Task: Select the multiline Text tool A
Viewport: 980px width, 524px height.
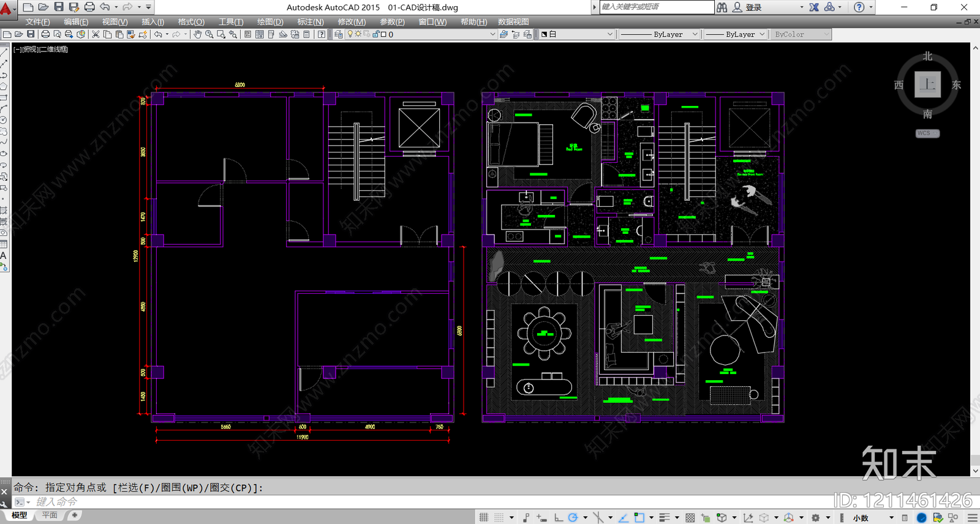Action: coord(4,255)
